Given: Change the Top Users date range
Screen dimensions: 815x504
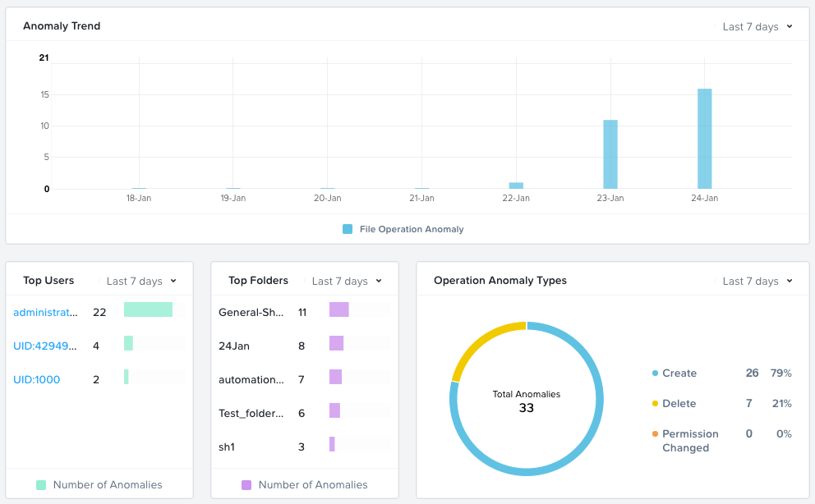Looking at the screenshot, I should click(140, 281).
